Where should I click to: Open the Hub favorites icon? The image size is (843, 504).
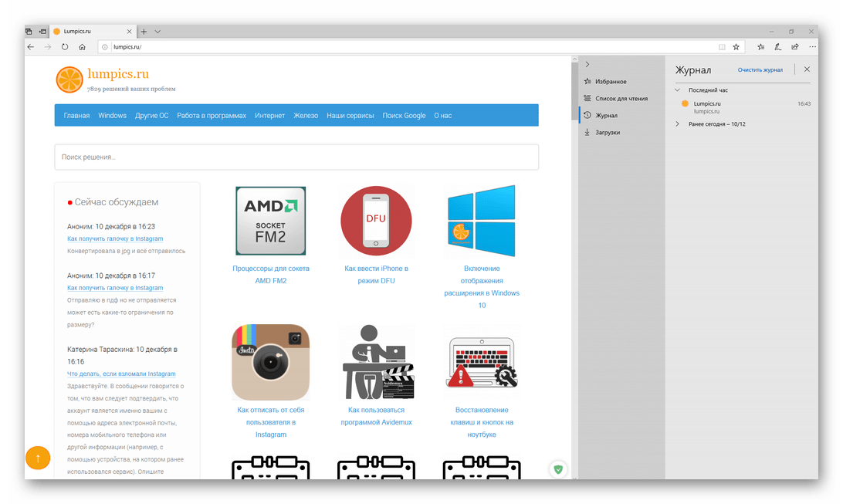click(760, 47)
